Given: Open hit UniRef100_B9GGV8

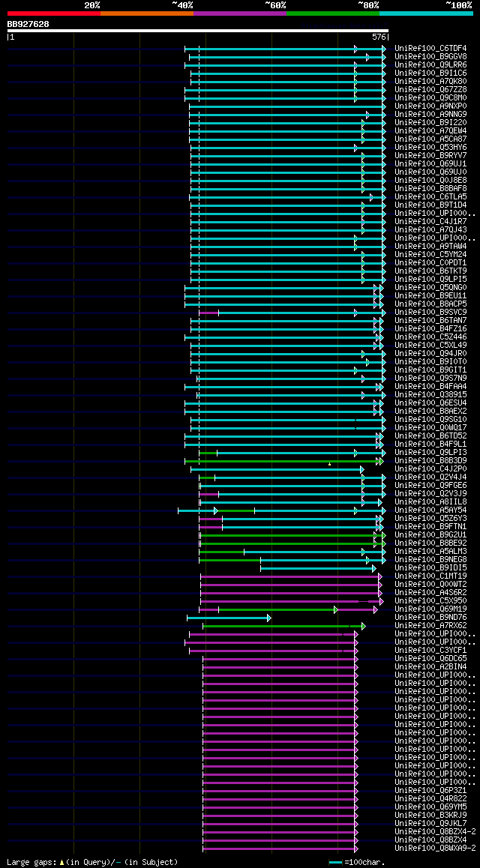Looking at the screenshot, I should [x=430, y=56].
